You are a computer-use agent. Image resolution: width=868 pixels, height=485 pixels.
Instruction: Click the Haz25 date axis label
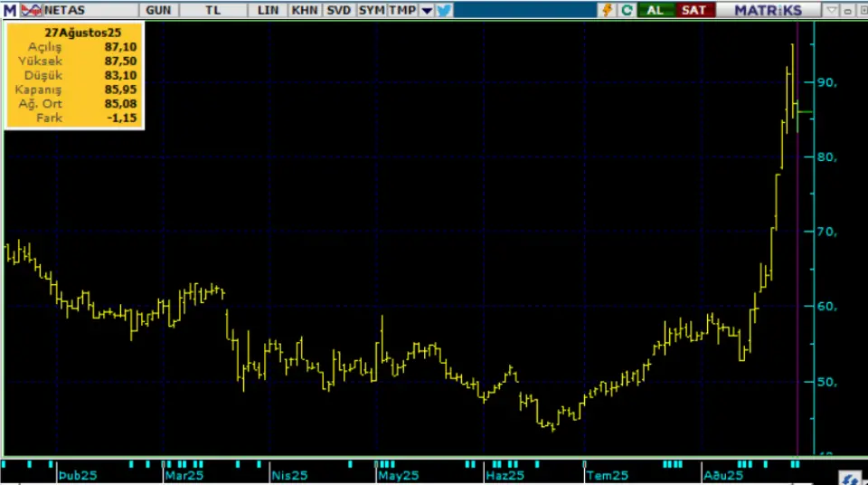coord(505,476)
